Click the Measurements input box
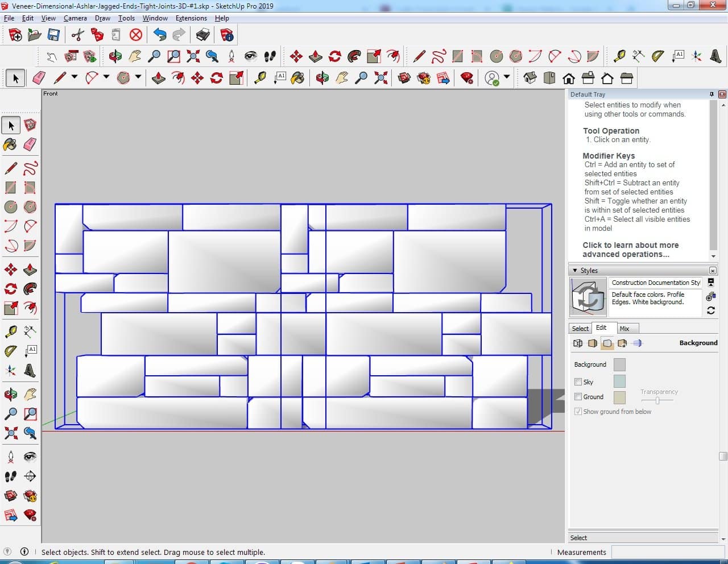728x564 pixels. (x=666, y=552)
